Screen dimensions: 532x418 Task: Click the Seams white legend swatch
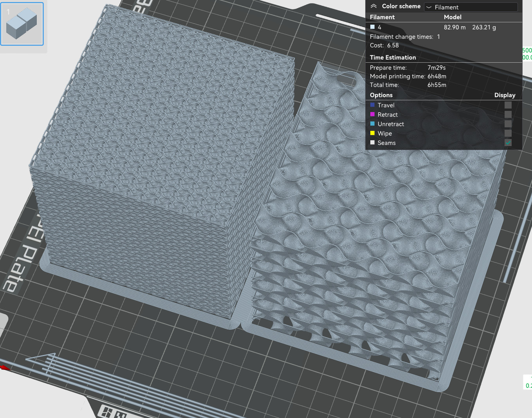pyautogui.click(x=373, y=143)
